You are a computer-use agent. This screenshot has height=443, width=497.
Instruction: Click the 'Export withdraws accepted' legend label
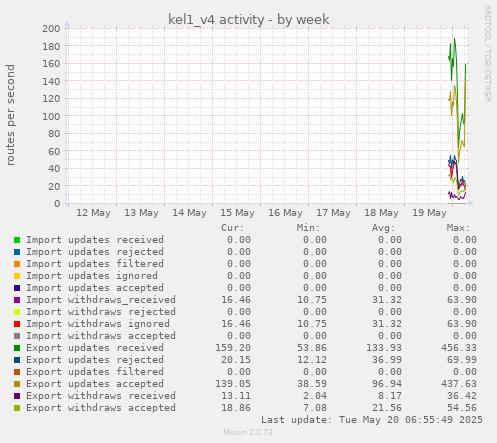click(x=101, y=408)
